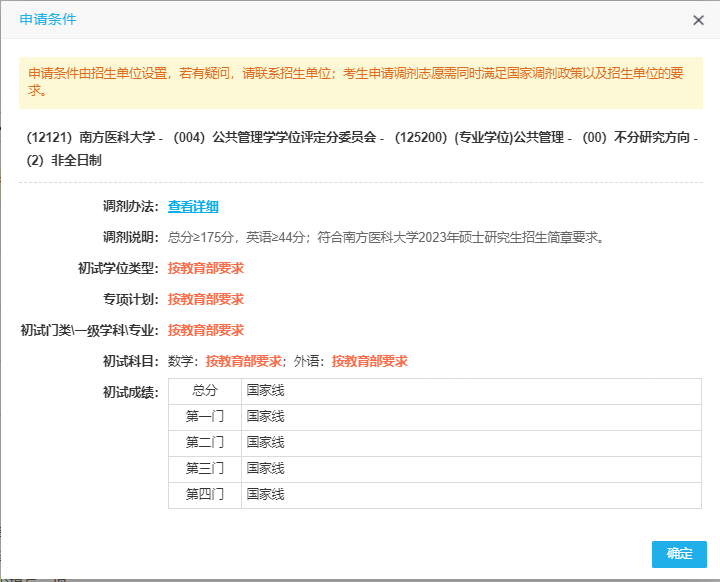Screen dimensions: 720x582
Task: Select the 南方医科大学 program heading text
Action: [360, 148]
